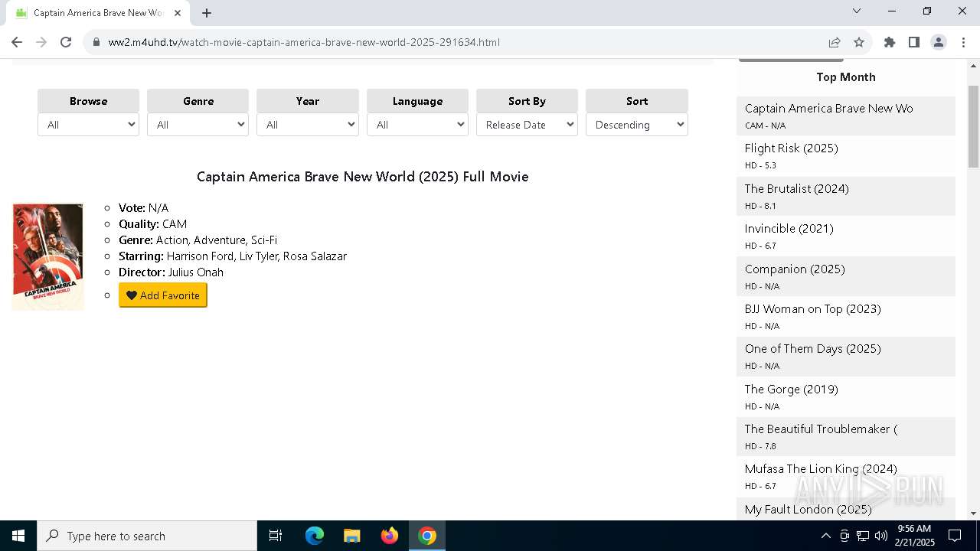
Task: Add the movie to favorites
Action: click(163, 295)
